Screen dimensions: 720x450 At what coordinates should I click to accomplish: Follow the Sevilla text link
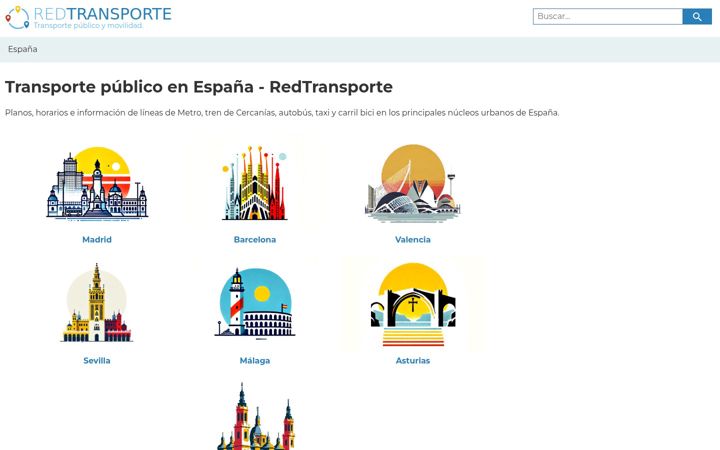tap(97, 360)
